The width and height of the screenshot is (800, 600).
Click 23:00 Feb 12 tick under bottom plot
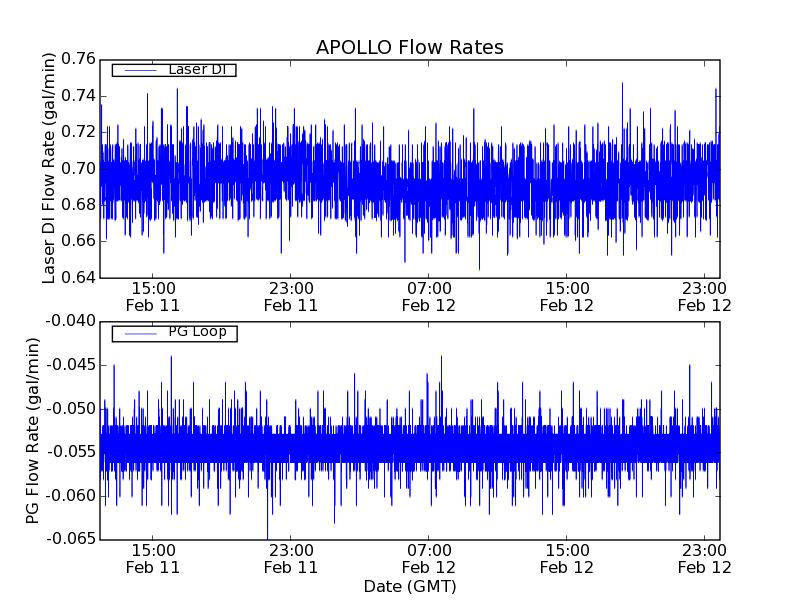(x=704, y=558)
